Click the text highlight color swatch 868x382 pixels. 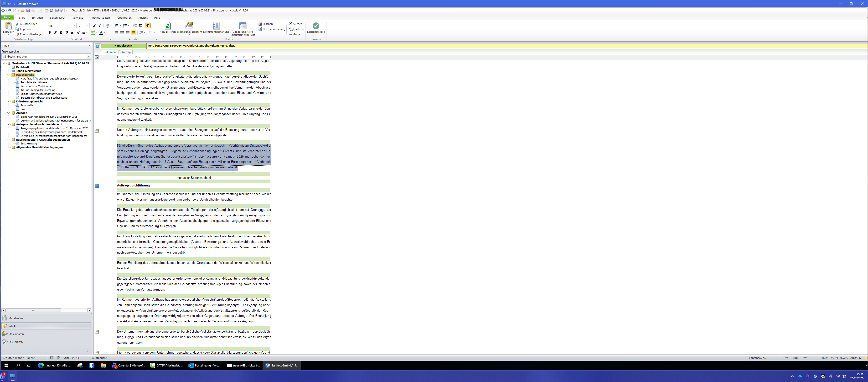93,33
